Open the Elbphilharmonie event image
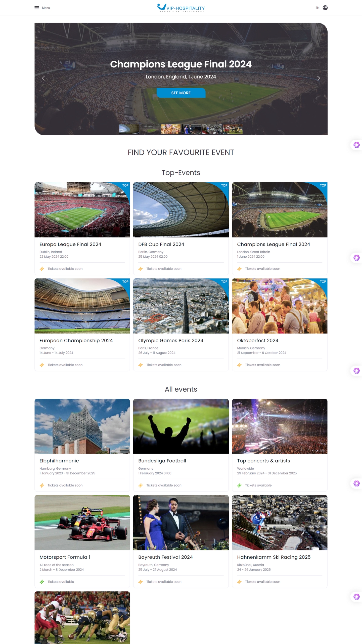The image size is (362, 644). 82,426
